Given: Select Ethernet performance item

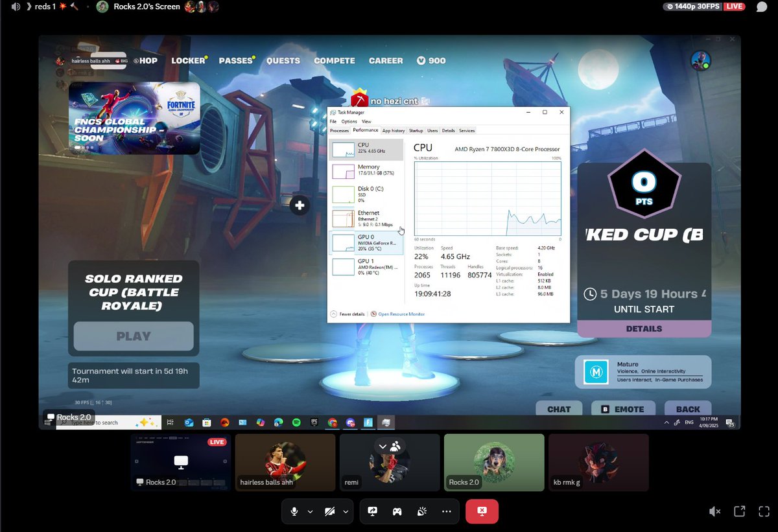Looking at the screenshot, I should (x=366, y=218).
